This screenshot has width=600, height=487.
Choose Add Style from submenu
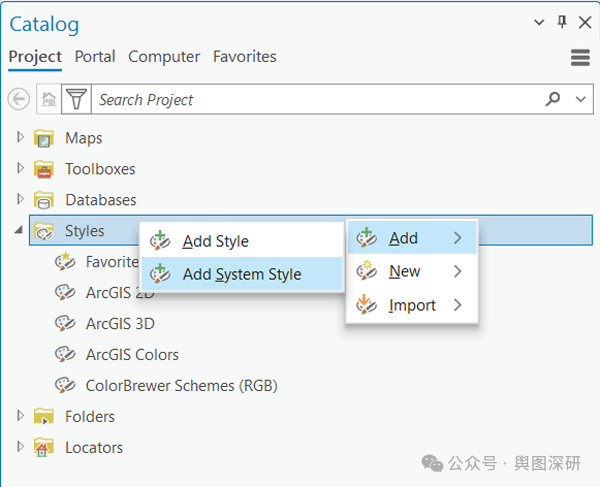[242, 241]
